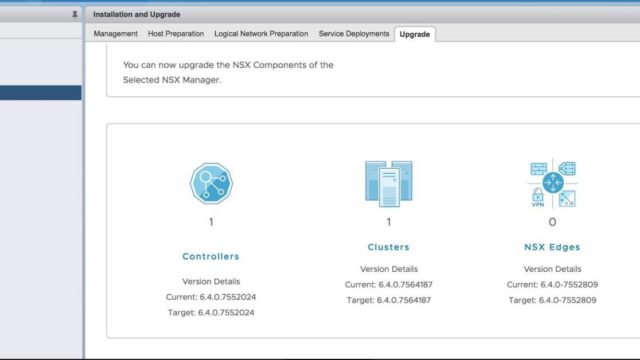This screenshot has width=640, height=360.
Task: Open Logical Network Preparation tab
Action: (x=261, y=33)
